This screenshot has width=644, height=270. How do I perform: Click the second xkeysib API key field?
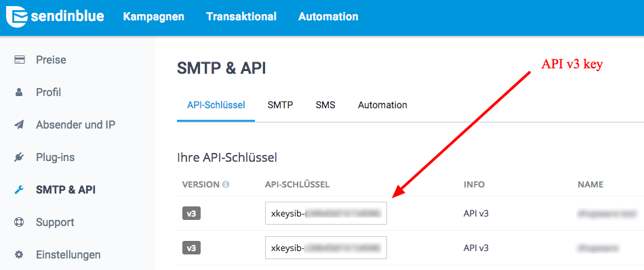coord(326,248)
